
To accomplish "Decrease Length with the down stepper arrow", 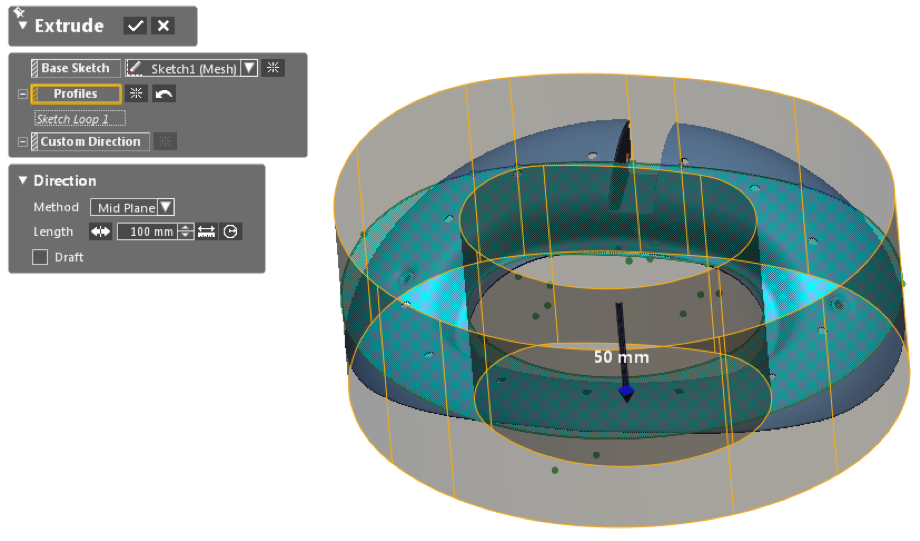I will pos(185,236).
